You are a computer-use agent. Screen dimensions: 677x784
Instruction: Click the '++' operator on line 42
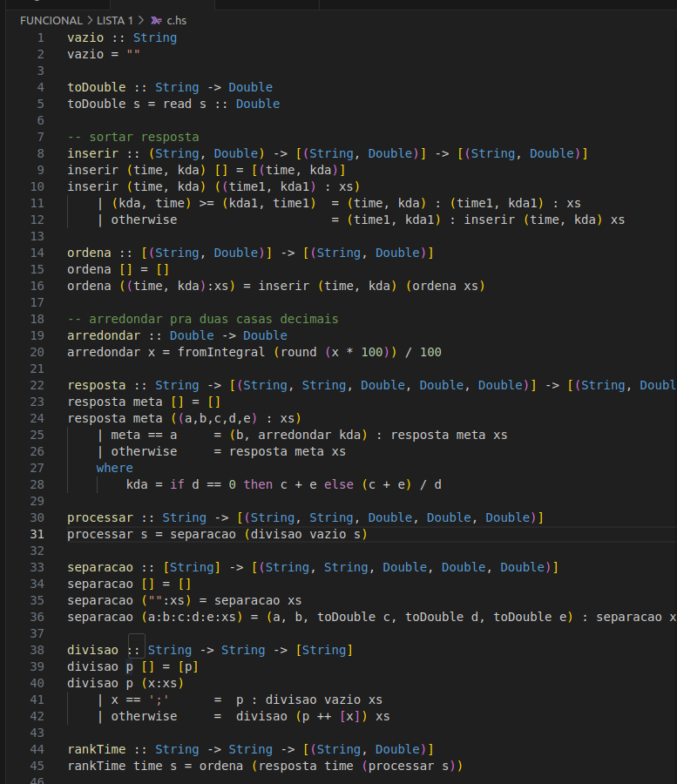click(x=324, y=716)
